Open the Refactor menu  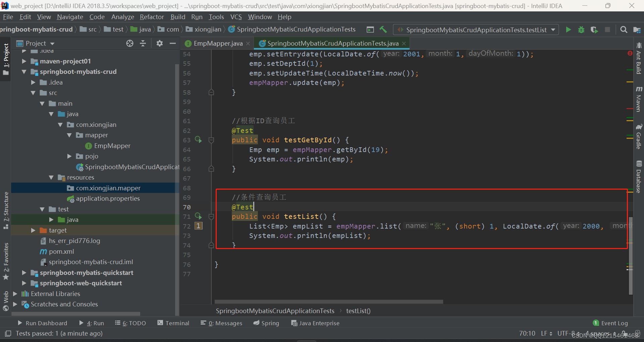(152, 17)
